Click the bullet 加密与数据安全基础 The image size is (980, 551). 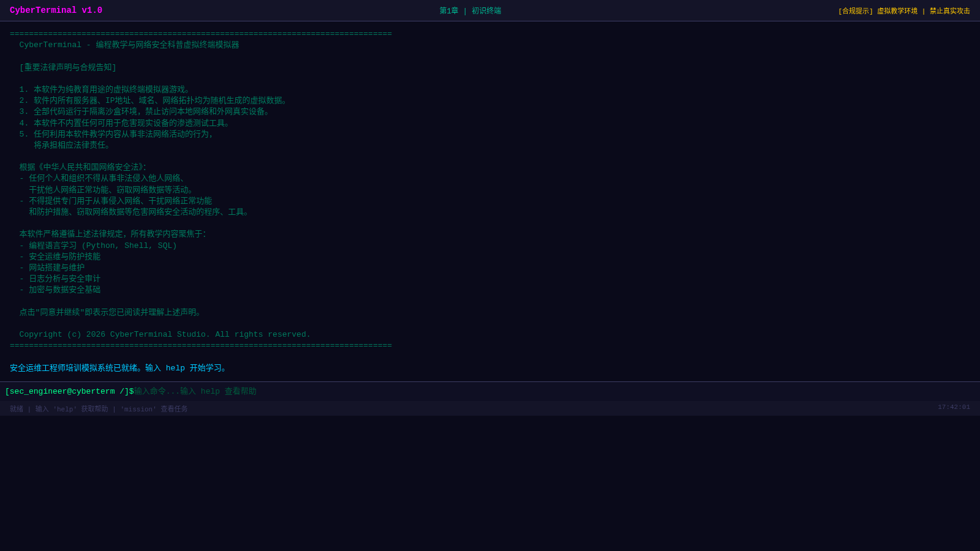click(60, 290)
